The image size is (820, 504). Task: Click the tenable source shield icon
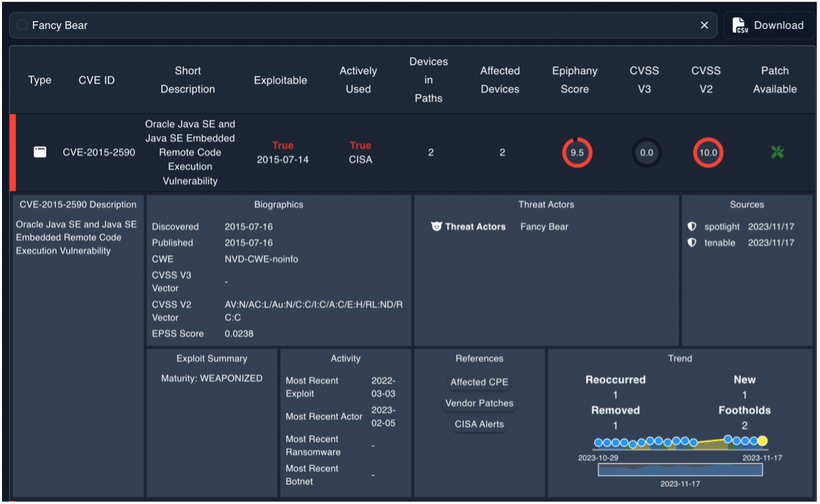[x=693, y=242]
